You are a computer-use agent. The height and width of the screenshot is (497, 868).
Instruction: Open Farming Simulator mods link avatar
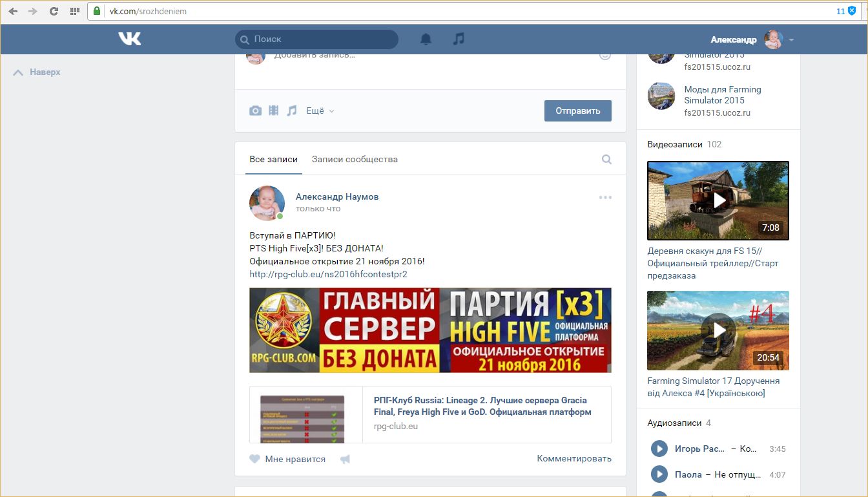pos(661,96)
